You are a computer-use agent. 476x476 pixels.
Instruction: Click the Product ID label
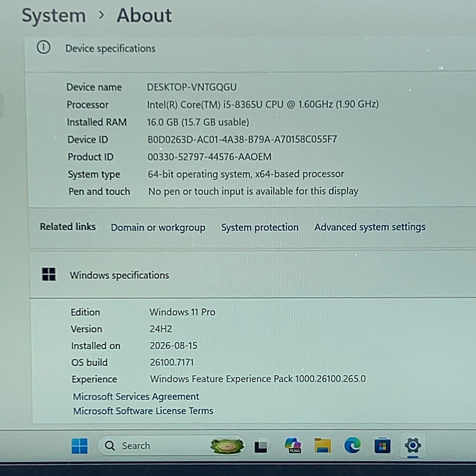coord(91,157)
